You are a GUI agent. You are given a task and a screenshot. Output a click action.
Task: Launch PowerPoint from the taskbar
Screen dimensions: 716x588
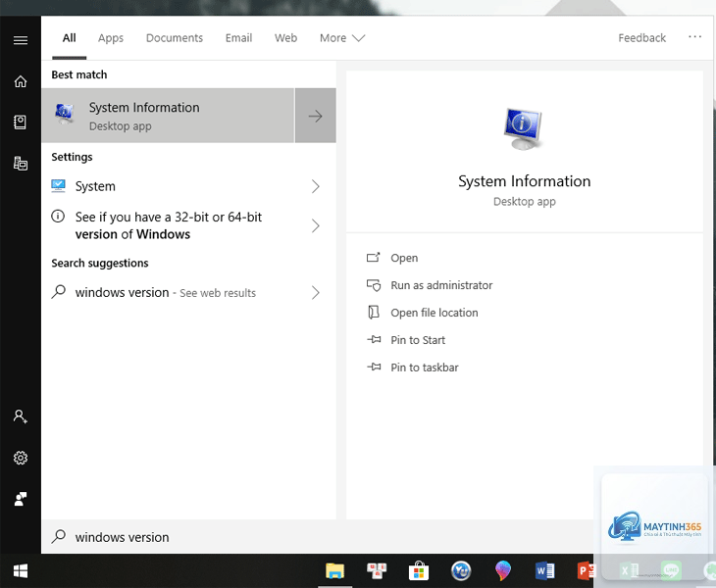pos(586,570)
